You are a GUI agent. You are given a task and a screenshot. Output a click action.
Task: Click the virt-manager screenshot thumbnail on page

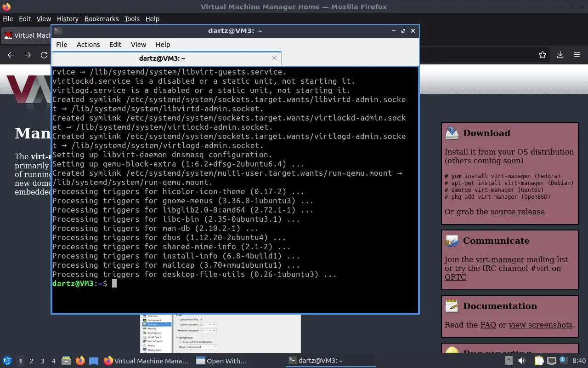point(220,333)
